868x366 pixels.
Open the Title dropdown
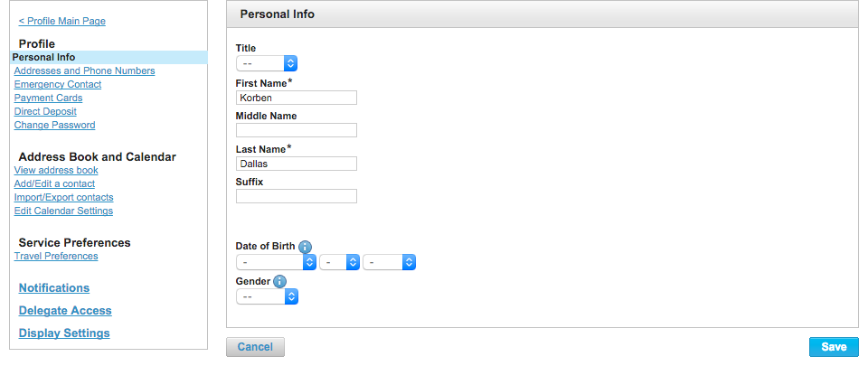point(267,63)
